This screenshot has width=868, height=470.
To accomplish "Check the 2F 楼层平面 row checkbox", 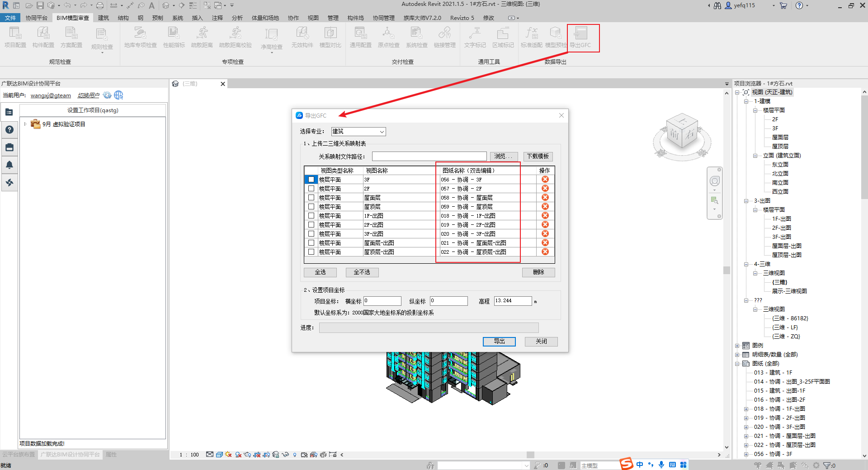I will 311,189.
